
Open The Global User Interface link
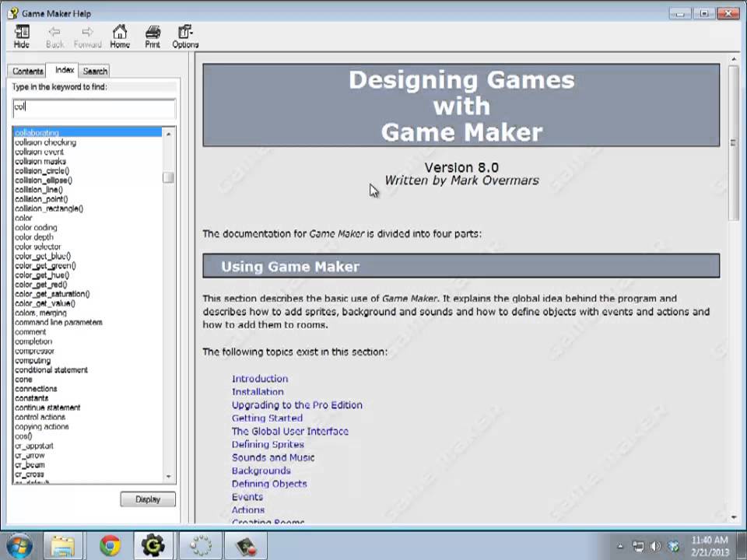click(x=289, y=431)
